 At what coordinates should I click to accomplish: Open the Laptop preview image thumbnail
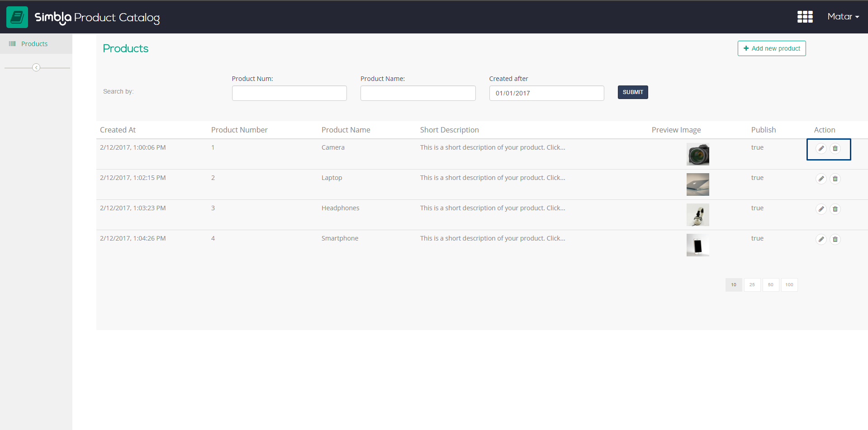click(697, 184)
